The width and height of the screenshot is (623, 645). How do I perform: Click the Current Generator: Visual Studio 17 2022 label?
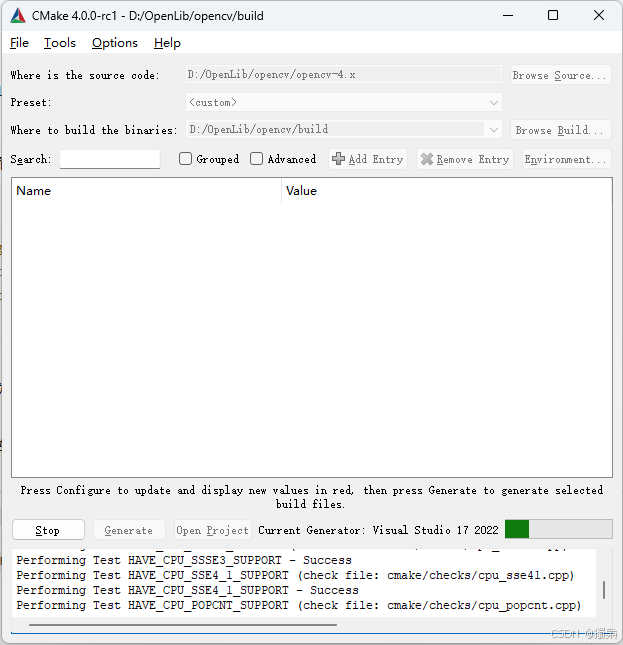point(378,530)
